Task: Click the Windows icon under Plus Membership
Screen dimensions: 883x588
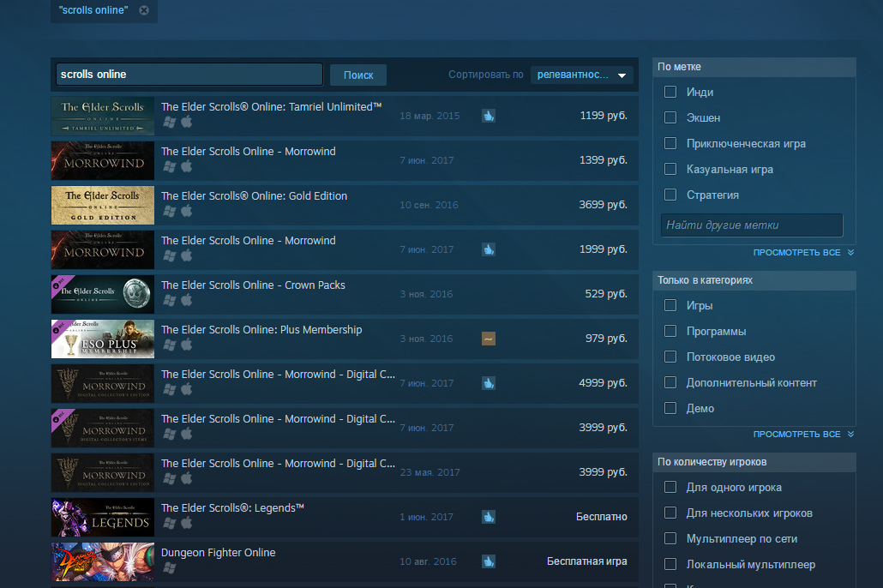Action: click(170, 345)
